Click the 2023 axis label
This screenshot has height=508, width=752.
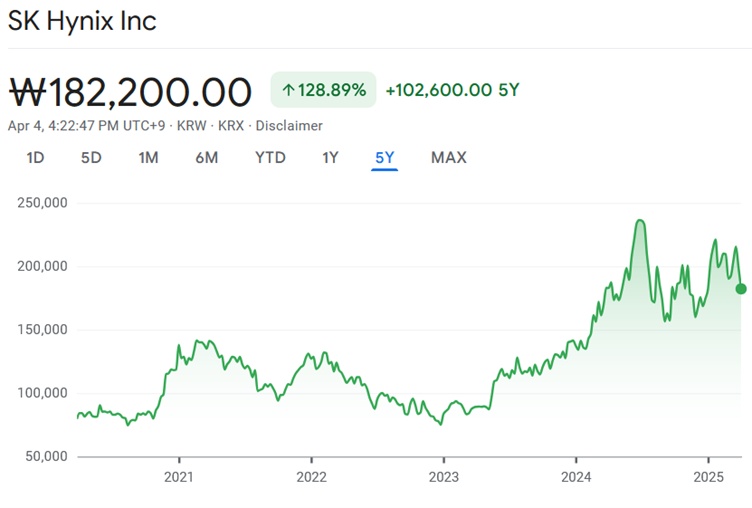444,477
